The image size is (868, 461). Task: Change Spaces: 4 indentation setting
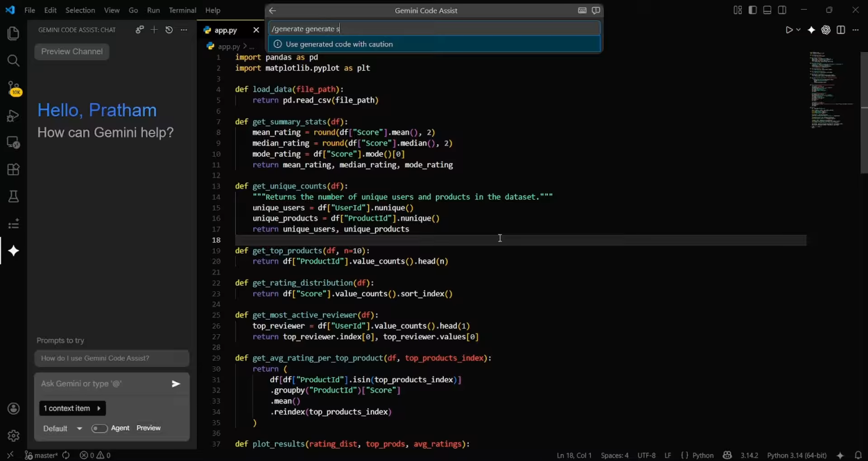pos(614,456)
